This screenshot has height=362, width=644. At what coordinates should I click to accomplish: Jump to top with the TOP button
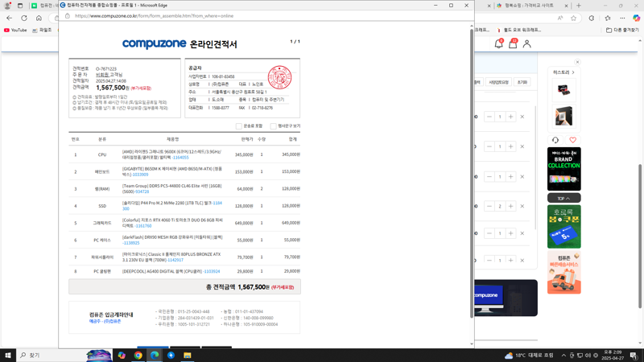564,198
